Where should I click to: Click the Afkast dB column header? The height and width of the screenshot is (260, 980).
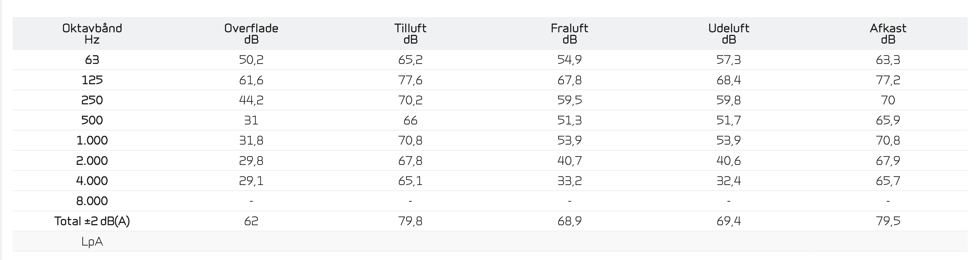pyautogui.click(x=888, y=33)
